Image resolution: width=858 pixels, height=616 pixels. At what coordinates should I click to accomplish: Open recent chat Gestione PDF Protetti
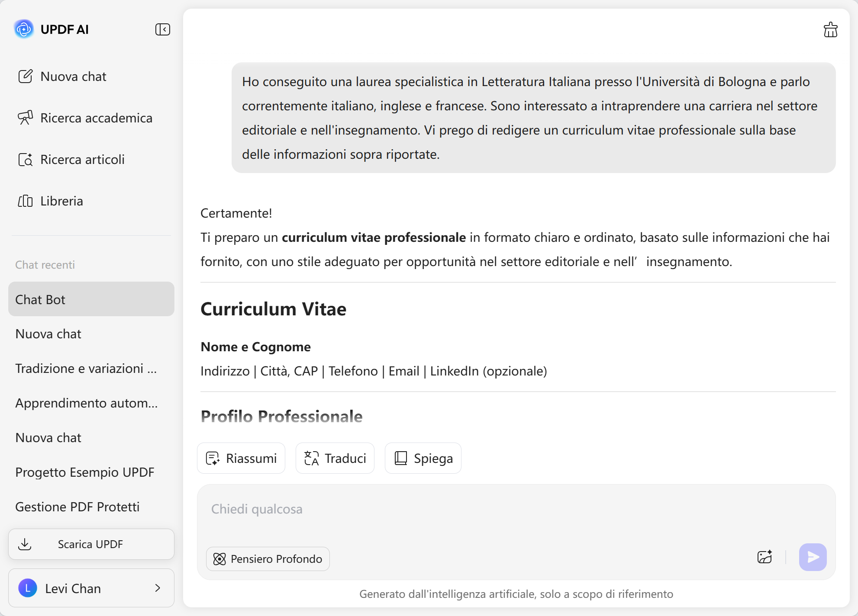pyautogui.click(x=77, y=507)
